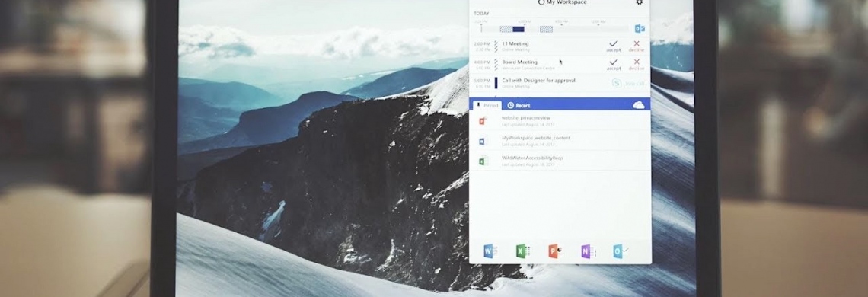The width and height of the screenshot is (868, 297).
Task: Launch PowerPoint from the bottom app bar
Action: [x=554, y=251]
